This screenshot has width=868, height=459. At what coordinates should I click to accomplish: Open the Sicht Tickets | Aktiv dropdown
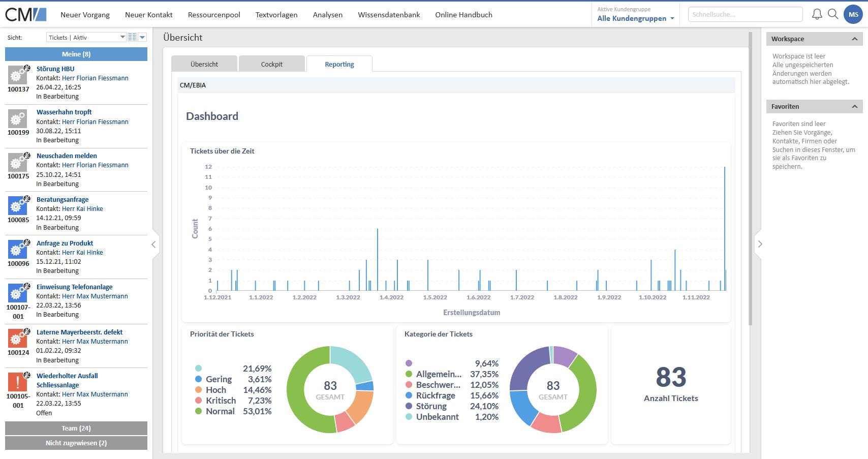[x=86, y=37]
